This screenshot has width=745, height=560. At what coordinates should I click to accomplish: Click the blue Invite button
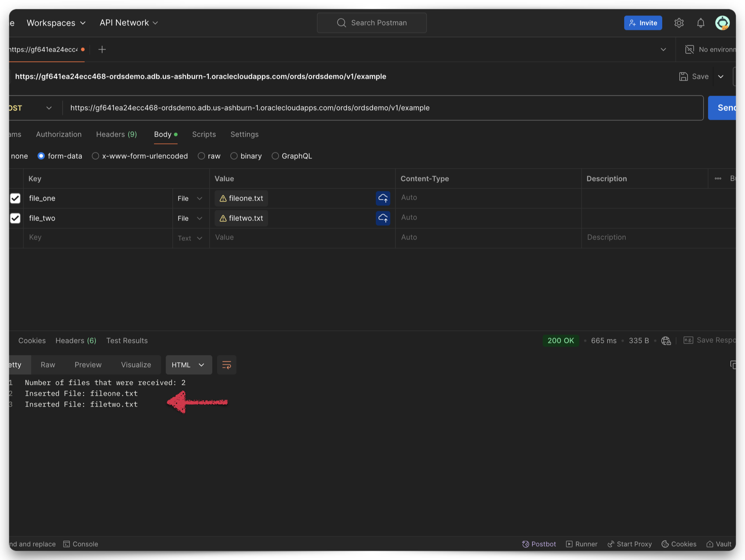(x=643, y=23)
